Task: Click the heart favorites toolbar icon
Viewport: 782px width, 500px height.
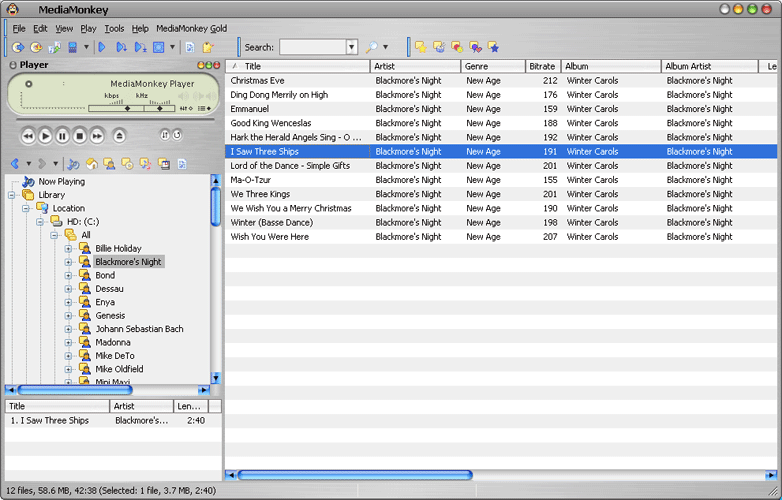Action: 475,47
